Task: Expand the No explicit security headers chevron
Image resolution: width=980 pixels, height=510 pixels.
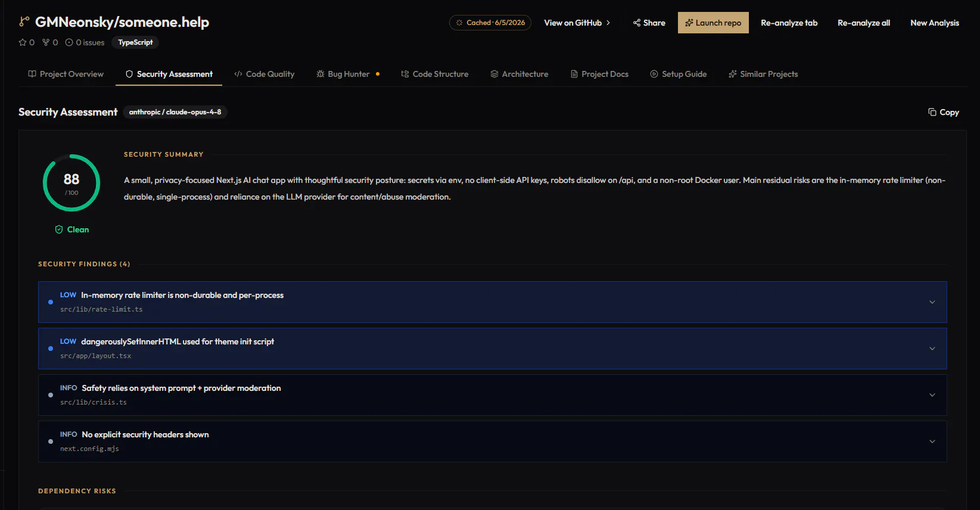Action: click(x=932, y=441)
